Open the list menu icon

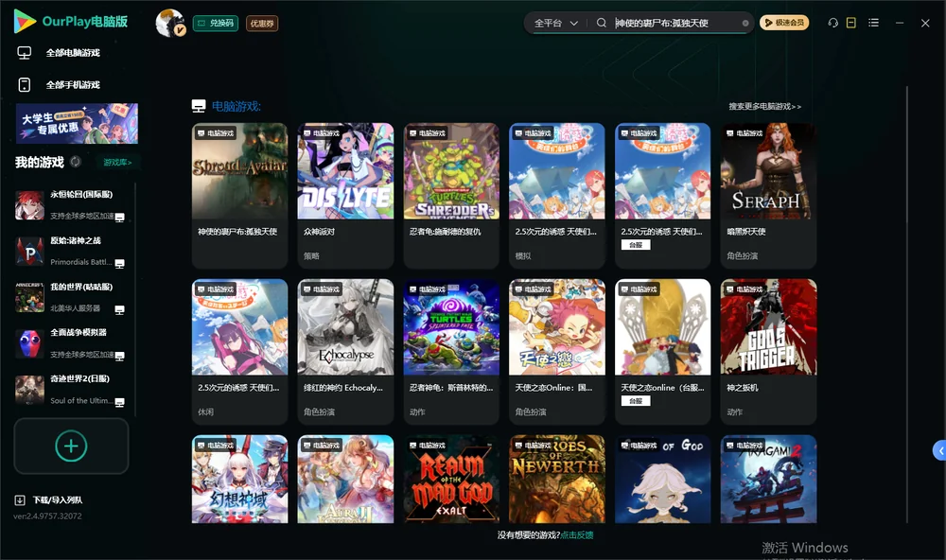tap(873, 23)
